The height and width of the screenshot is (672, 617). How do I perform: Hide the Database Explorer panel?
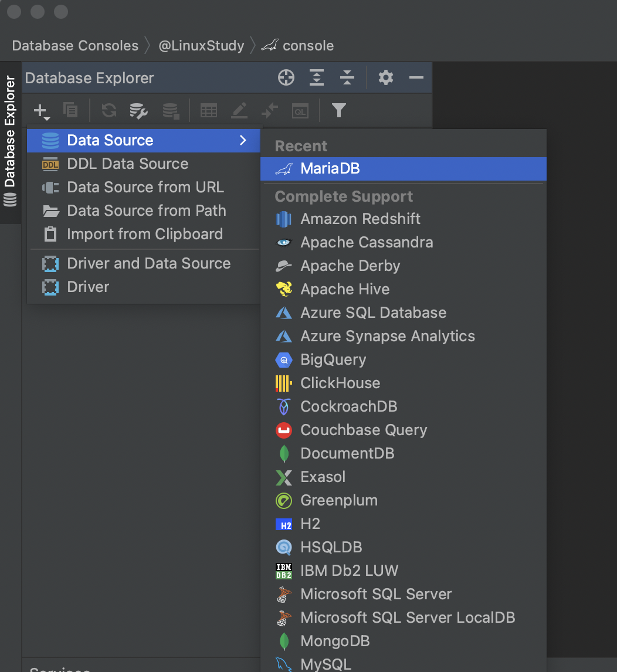[x=416, y=77]
